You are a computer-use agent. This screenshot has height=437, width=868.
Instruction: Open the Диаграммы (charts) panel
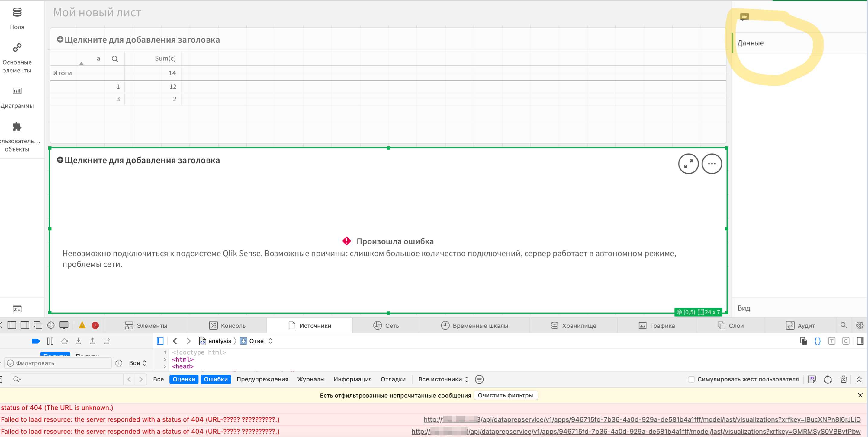click(17, 98)
